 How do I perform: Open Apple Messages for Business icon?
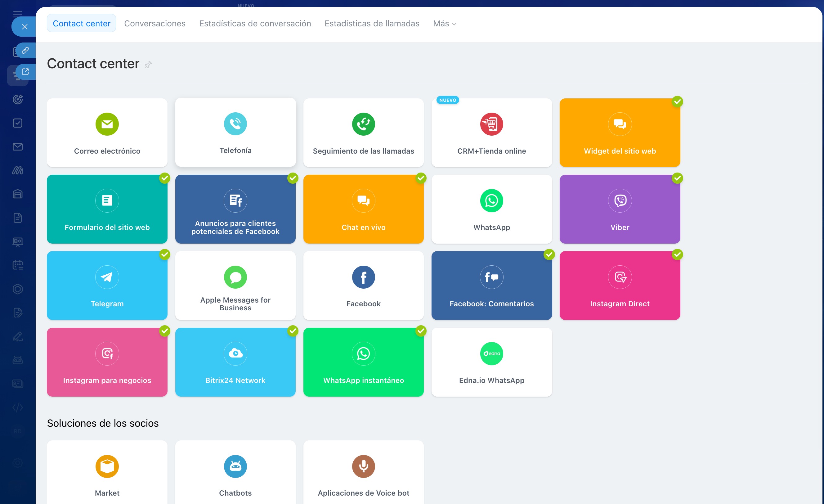[x=235, y=277]
